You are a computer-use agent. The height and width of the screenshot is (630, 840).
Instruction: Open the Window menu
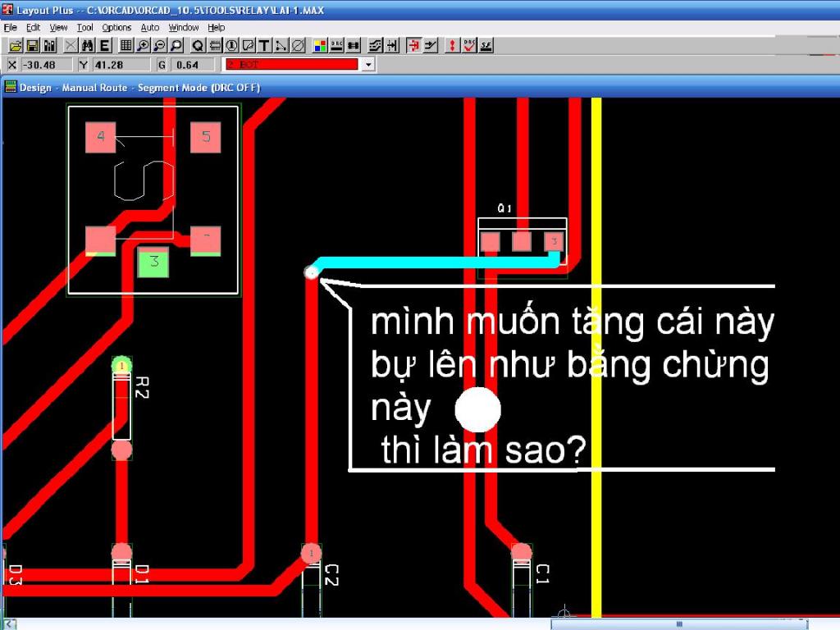pos(184,27)
